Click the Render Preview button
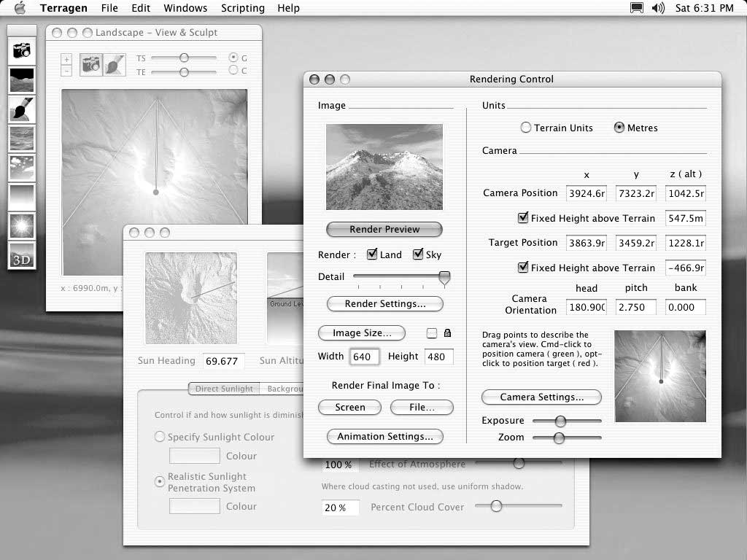747x560 pixels. [384, 229]
